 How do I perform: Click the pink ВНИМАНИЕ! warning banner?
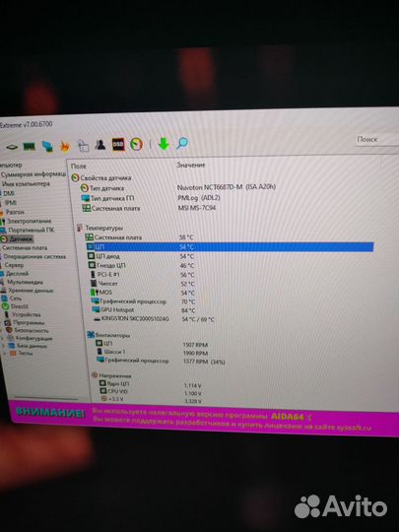coord(204,418)
